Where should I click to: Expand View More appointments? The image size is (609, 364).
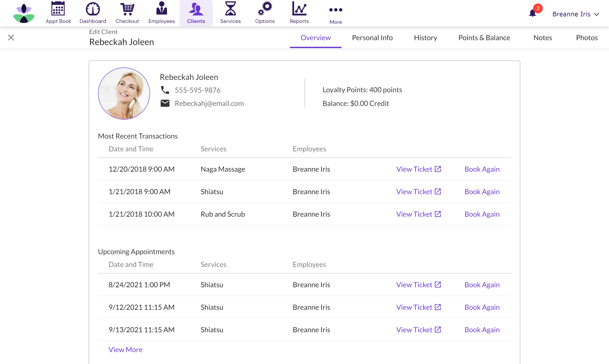tap(125, 349)
